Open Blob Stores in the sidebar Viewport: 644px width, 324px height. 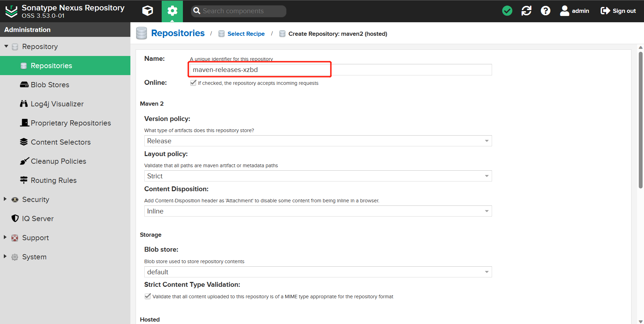tap(65, 84)
